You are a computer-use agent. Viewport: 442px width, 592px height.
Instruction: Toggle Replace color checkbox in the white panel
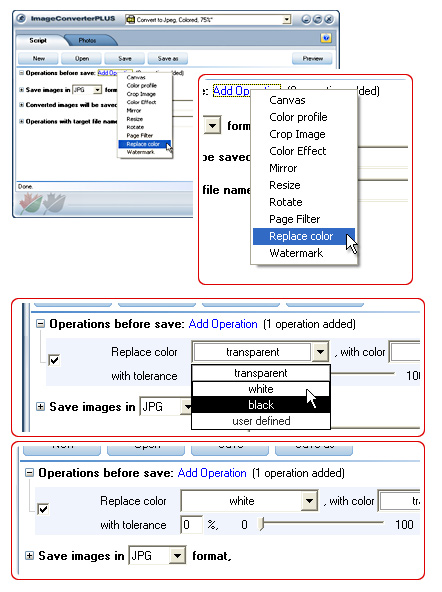click(x=43, y=509)
